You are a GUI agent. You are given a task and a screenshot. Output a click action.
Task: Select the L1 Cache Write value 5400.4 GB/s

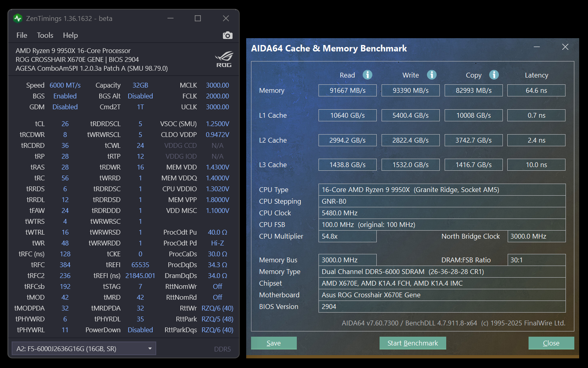[410, 115]
